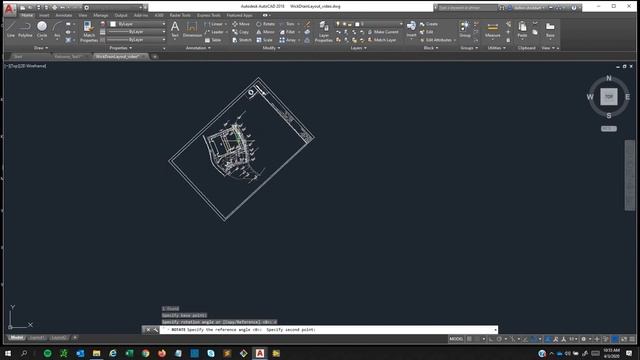Click the N compass direction on ViewCube

(609, 78)
